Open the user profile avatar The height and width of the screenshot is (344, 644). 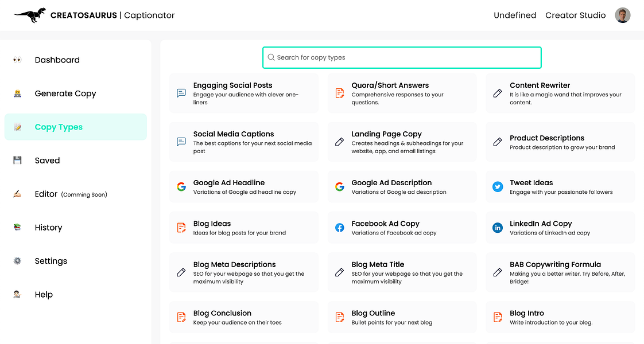point(622,15)
